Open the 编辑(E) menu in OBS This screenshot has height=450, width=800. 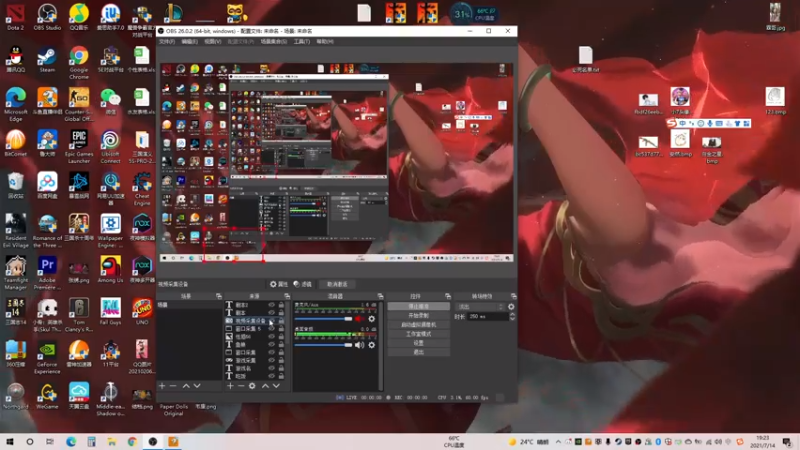pos(189,41)
